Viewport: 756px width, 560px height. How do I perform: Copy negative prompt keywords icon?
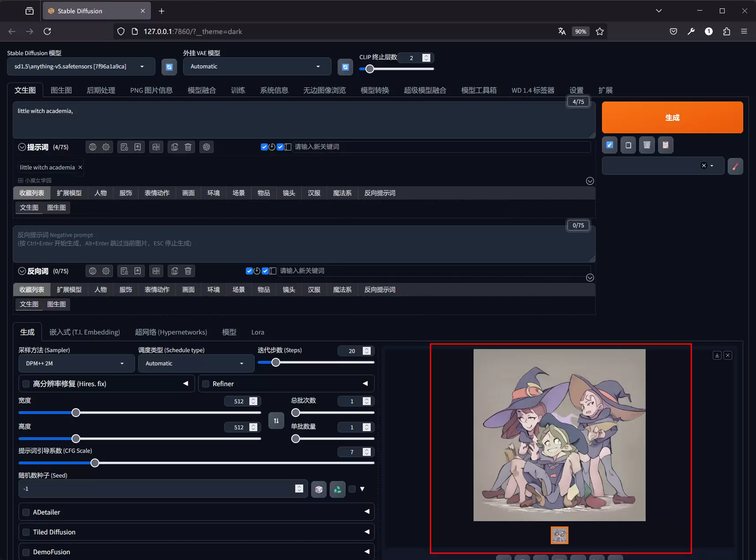click(x=175, y=271)
